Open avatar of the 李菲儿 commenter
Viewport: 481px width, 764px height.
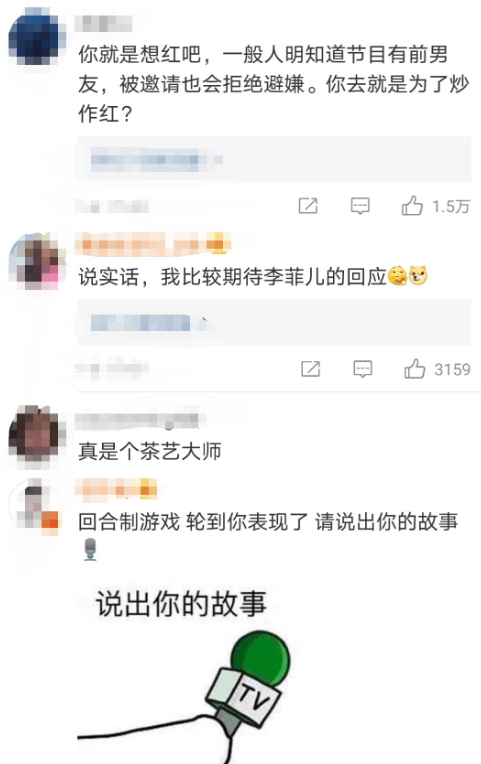pyautogui.click(x=37, y=262)
